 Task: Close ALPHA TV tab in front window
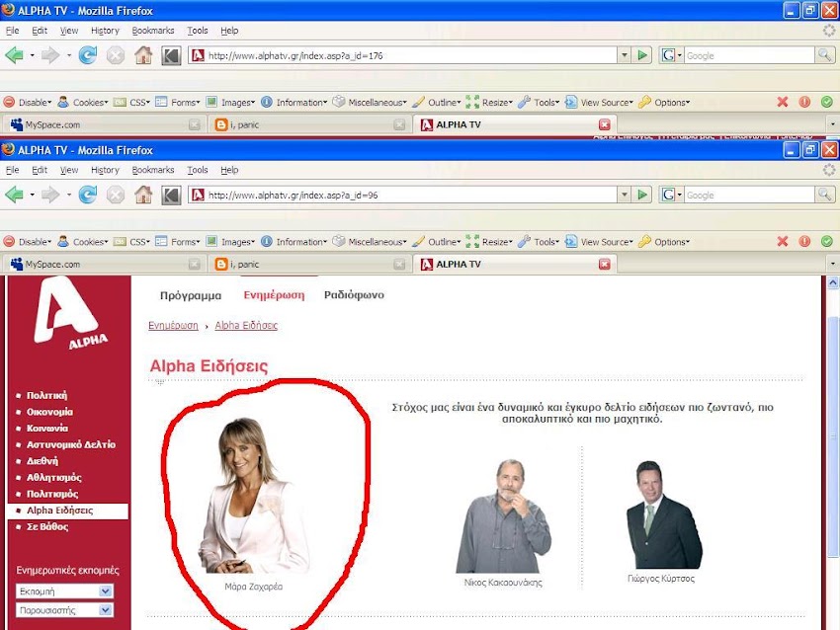pos(604,264)
